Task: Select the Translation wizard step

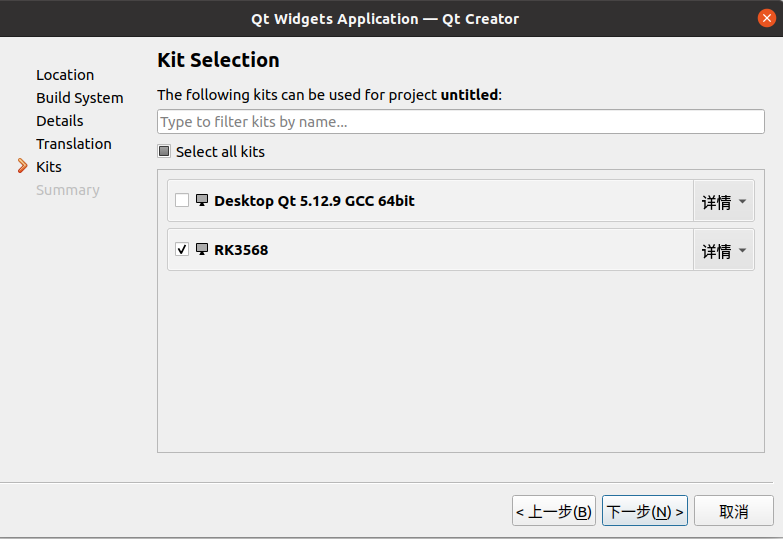Action: pyautogui.click(x=74, y=144)
